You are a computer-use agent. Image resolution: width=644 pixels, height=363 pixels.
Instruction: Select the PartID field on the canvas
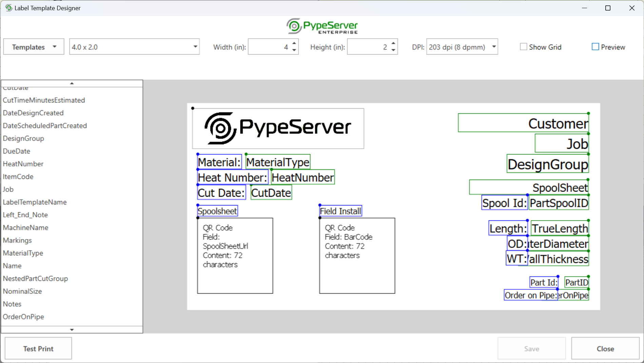(x=577, y=282)
